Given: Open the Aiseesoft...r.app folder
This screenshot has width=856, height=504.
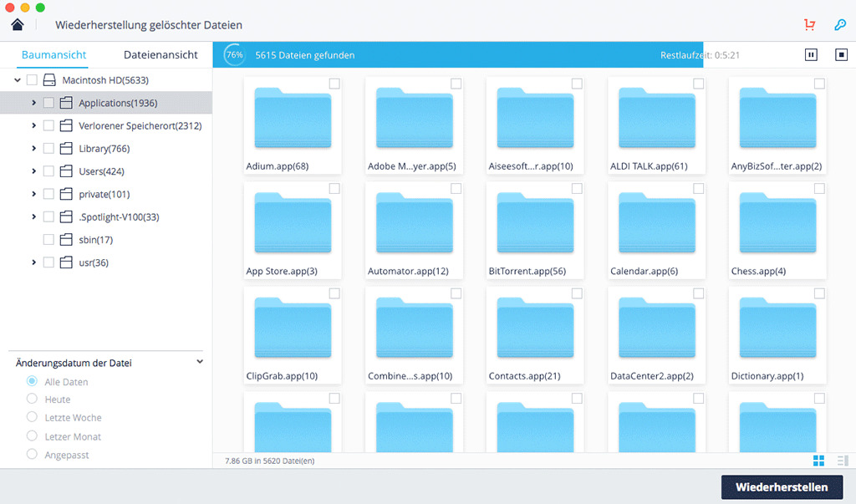Looking at the screenshot, I should pyautogui.click(x=535, y=125).
